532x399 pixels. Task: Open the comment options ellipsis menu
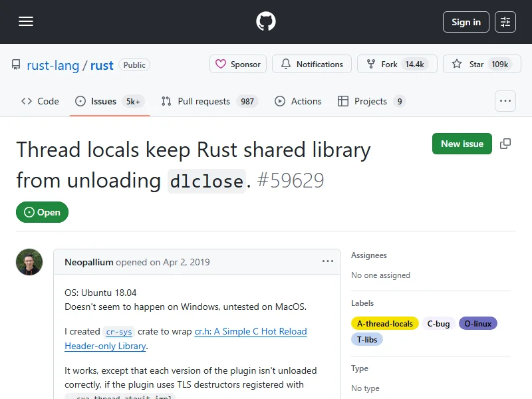point(328,261)
